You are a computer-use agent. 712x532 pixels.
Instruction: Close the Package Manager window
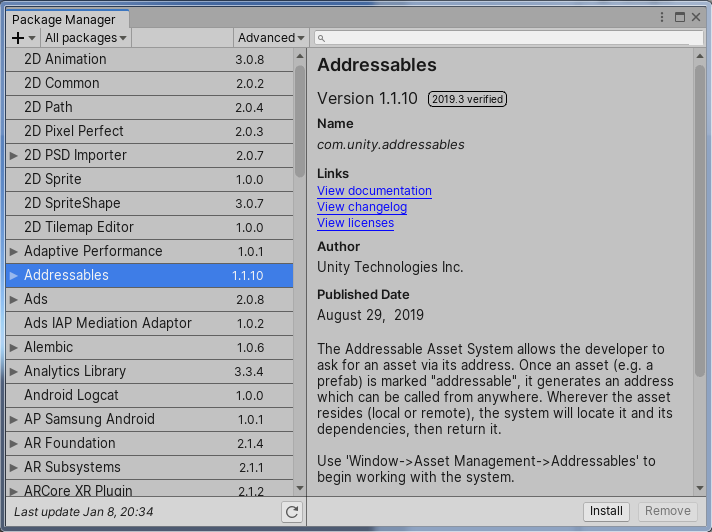(696, 17)
